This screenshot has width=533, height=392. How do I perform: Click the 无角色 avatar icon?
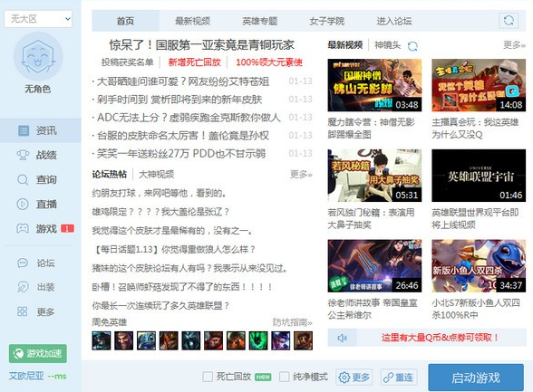pyautogui.click(x=38, y=57)
